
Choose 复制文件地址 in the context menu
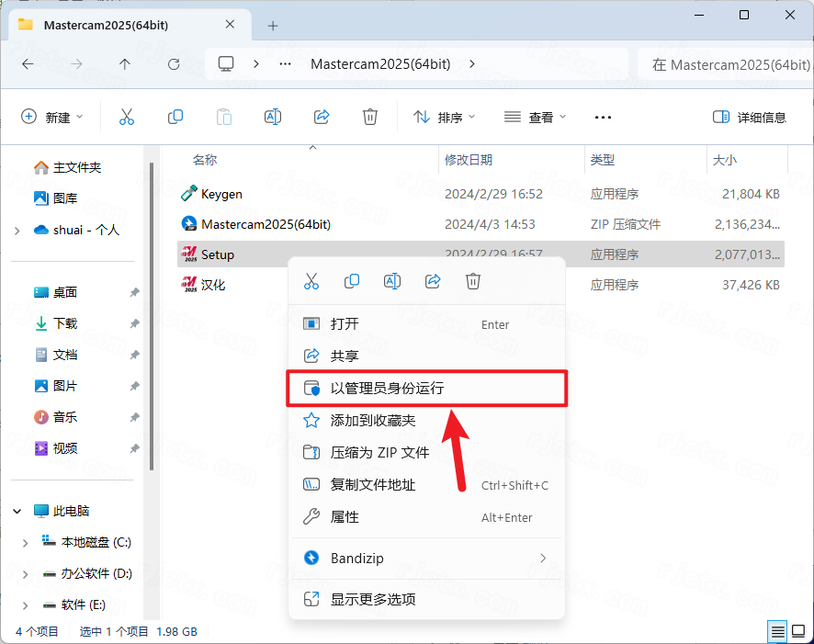[x=426, y=485]
